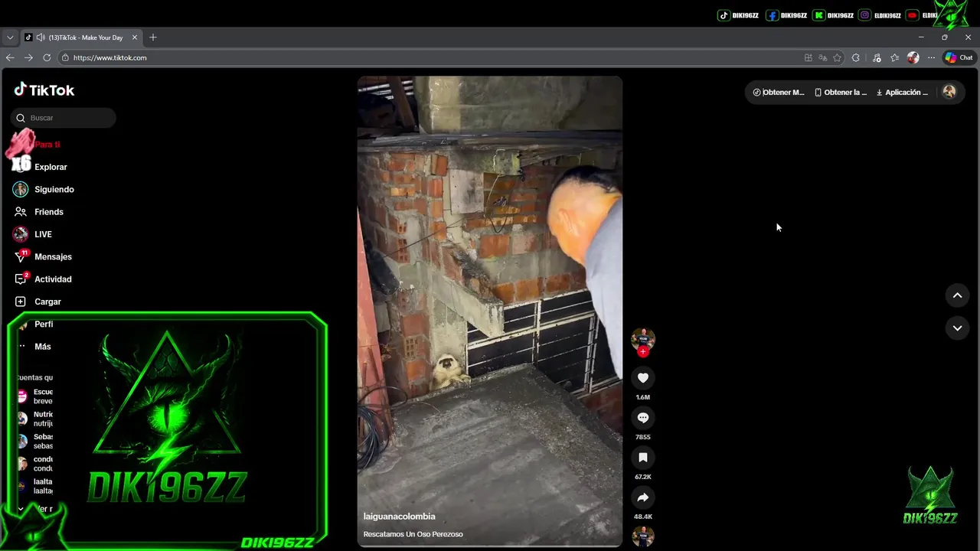
Task: Go back with browser back arrow
Action: [x=10, y=57]
